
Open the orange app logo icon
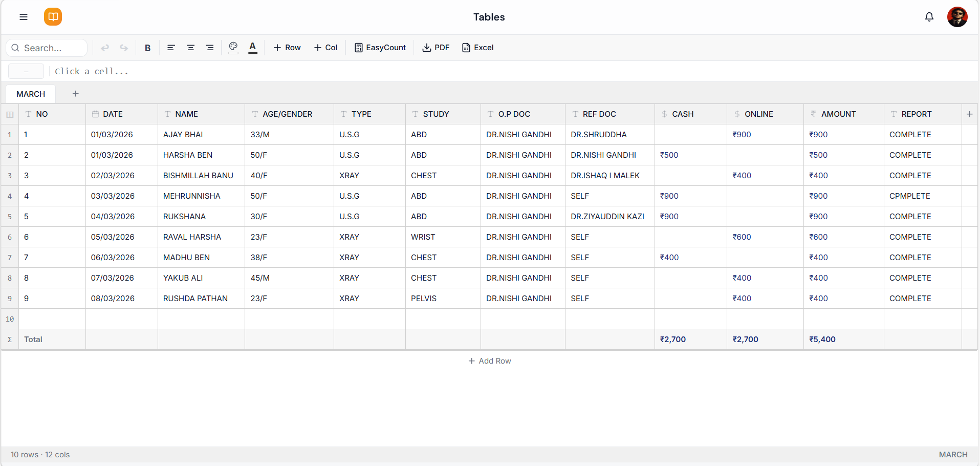point(53,16)
